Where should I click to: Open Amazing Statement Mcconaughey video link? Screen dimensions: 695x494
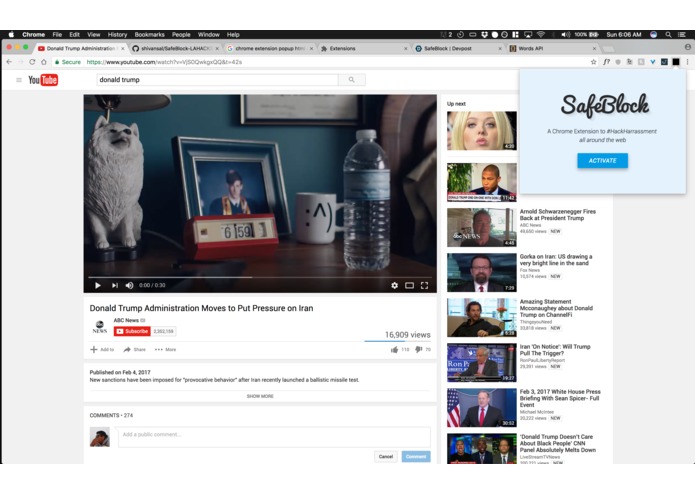tap(556, 308)
